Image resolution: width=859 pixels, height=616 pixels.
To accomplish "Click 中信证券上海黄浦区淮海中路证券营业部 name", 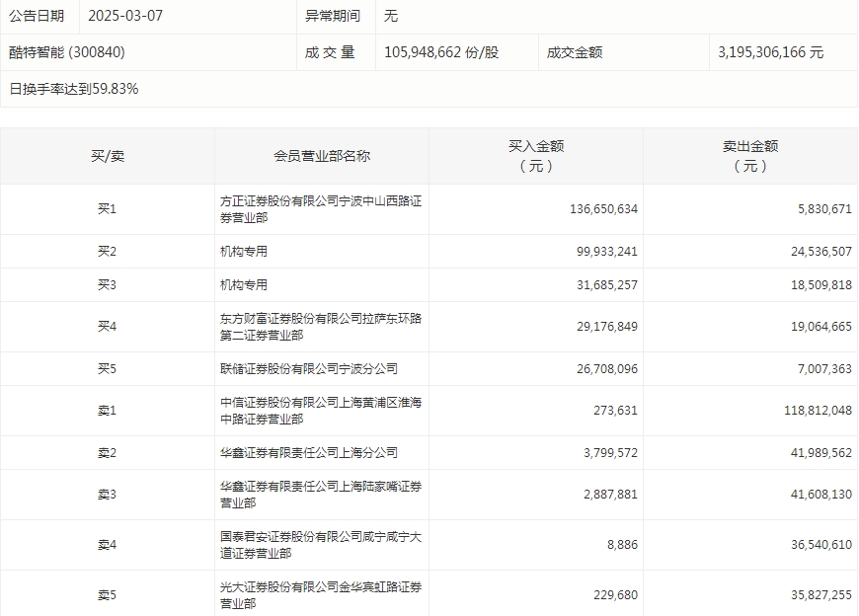I will (x=321, y=411).
